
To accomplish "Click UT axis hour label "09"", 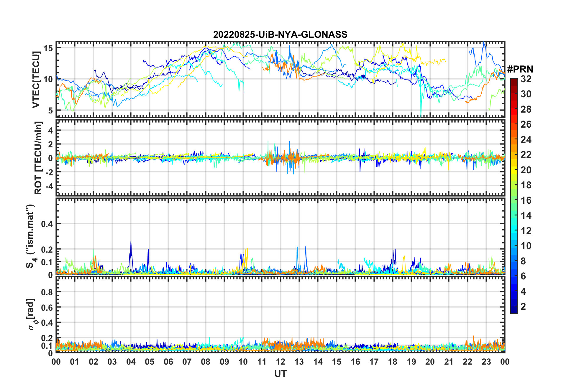I will [x=224, y=362].
